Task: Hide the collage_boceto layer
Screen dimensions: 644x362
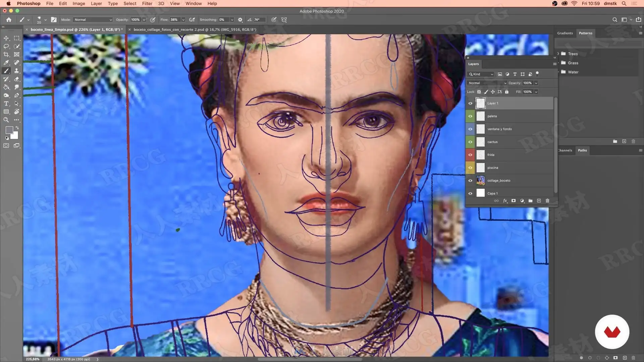Action: coord(470,181)
